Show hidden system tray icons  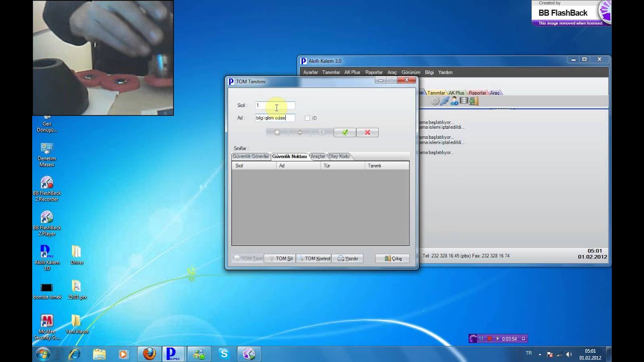(540, 354)
